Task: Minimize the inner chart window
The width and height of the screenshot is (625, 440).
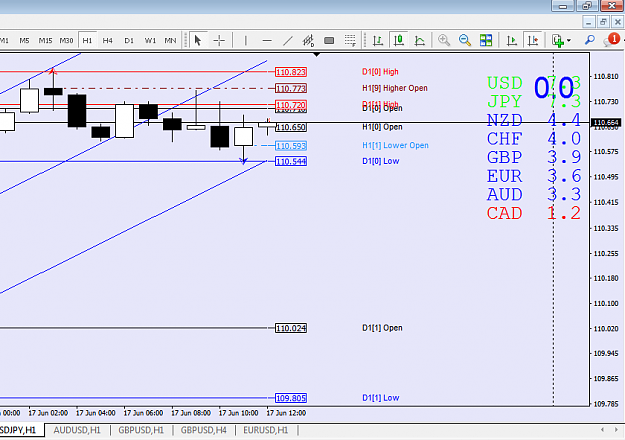Action: (589, 22)
